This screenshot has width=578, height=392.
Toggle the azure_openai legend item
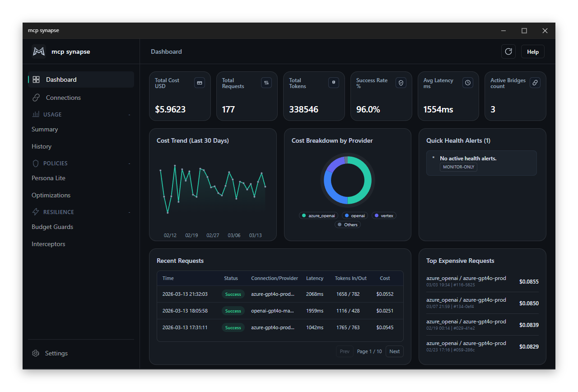tap(318, 215)
